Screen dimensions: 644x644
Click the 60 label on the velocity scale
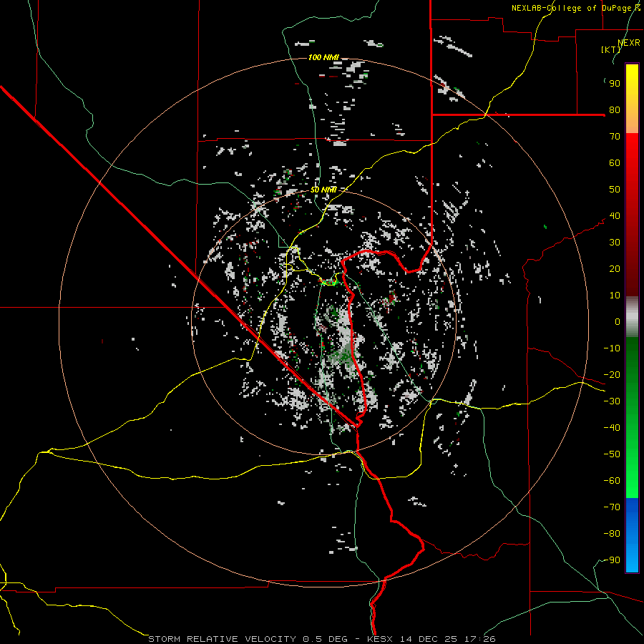tap(615, 163)
